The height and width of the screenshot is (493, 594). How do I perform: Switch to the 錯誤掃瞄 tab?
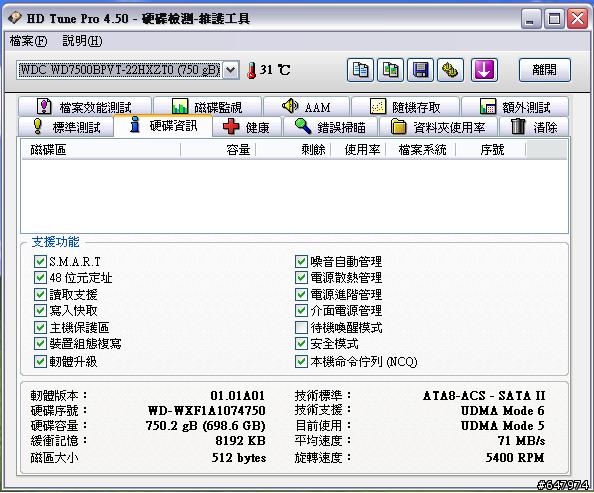click(x=330, y=127)
